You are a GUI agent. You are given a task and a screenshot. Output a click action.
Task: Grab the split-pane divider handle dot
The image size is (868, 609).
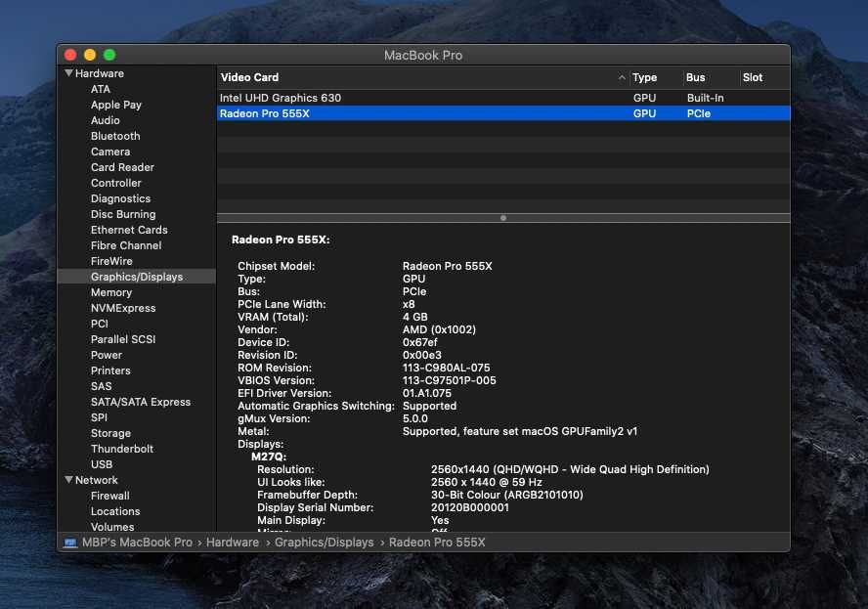(503, 218)
